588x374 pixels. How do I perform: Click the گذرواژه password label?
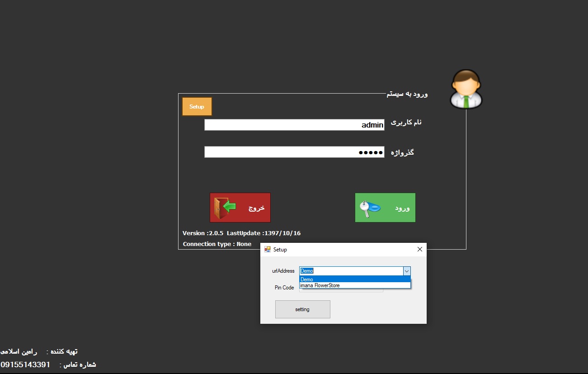402,152
